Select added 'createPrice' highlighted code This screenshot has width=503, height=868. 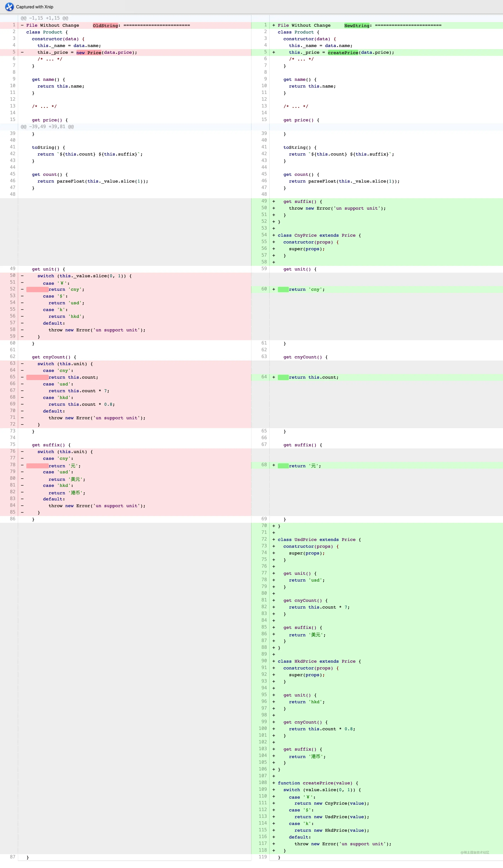pos(343,52)
